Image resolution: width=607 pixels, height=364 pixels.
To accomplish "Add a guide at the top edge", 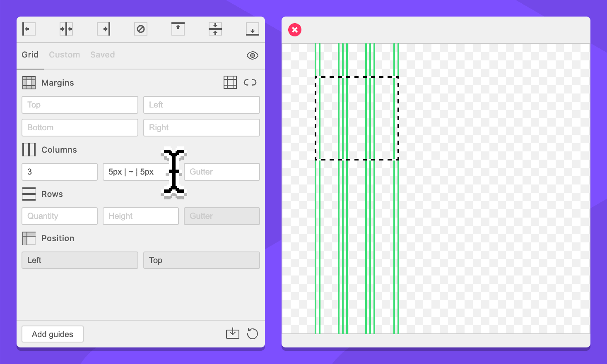I will point(178,29).
